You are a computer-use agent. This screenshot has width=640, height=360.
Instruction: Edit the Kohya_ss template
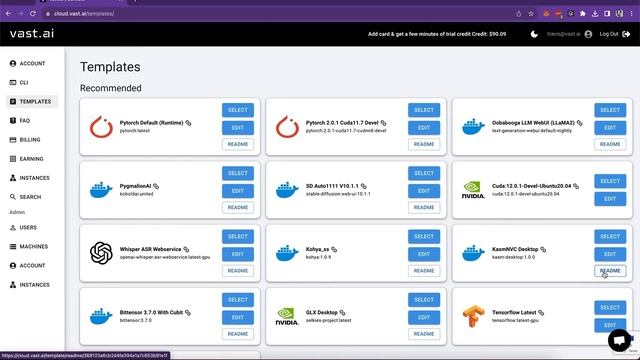coord(424,254)
